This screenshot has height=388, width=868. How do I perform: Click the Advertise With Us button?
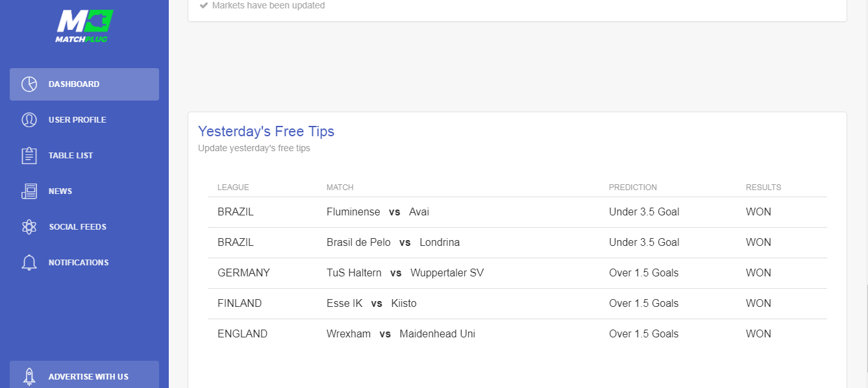pyautogui.click(x=84, y=374)
